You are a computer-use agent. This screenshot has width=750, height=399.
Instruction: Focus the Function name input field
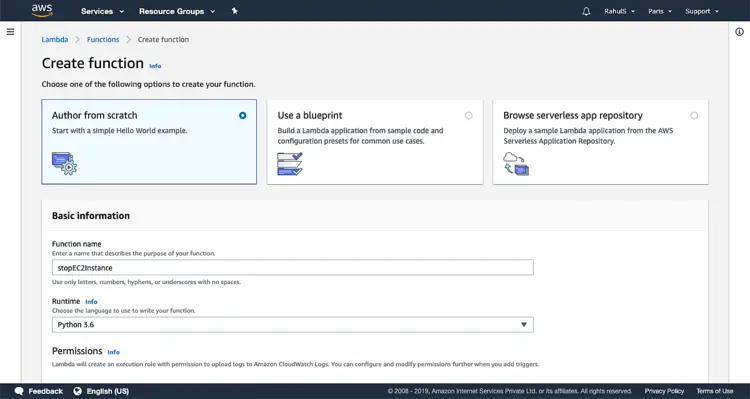pos(293,268)
